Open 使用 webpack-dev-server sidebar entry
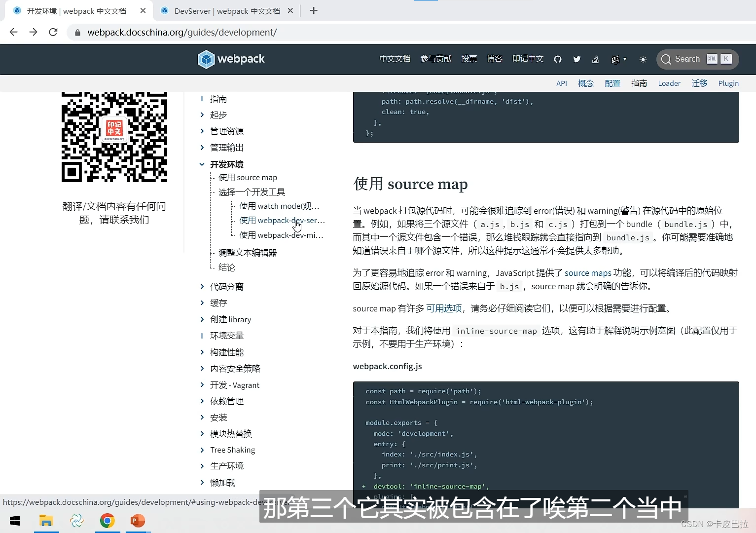This screenshot has width=756, height=533. [x=282, y=221]
